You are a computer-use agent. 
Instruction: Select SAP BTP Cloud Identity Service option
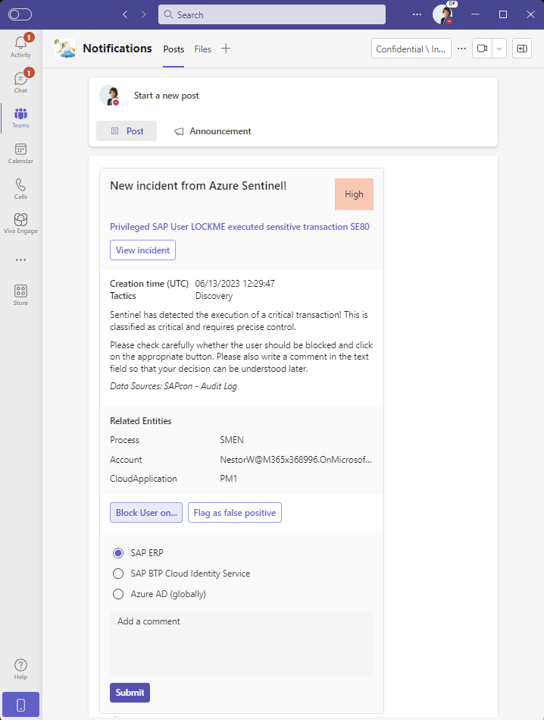118,574
